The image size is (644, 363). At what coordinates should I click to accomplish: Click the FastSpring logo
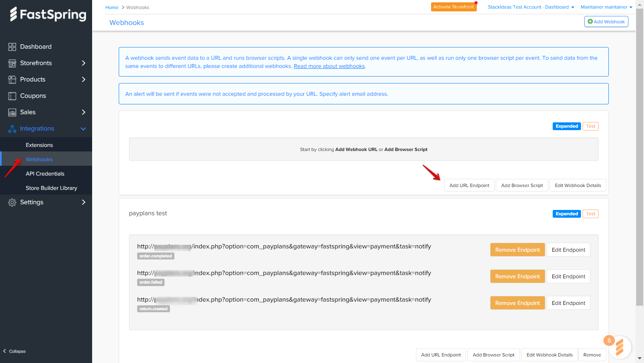click(48, 14)
